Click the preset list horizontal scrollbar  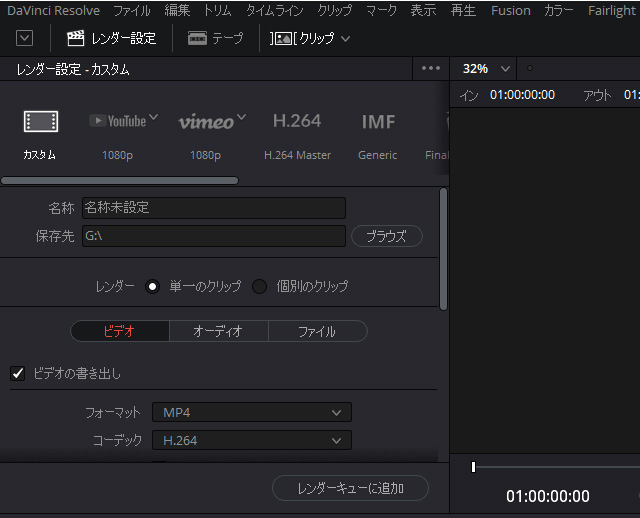(x=120, y=181)
